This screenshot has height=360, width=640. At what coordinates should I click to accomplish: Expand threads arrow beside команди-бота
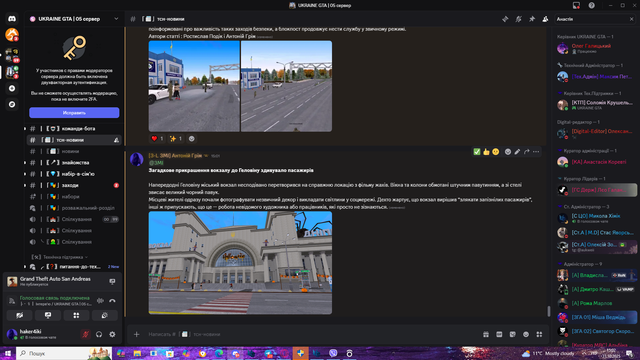coord(25,129)
